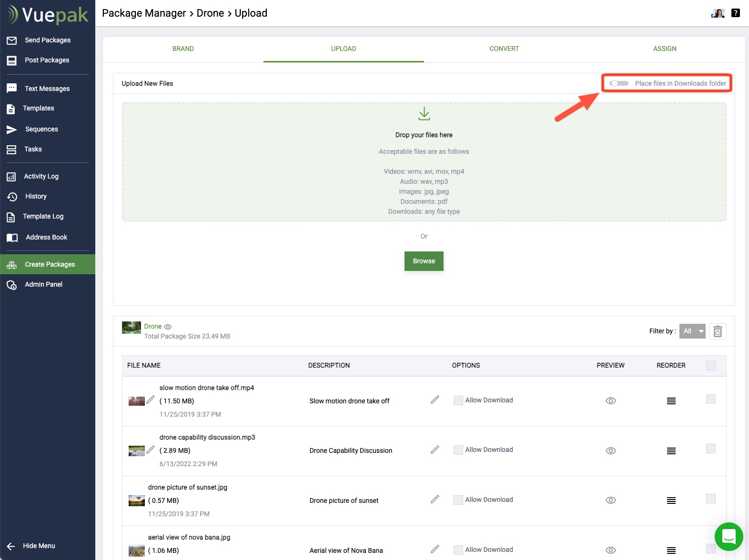Open the Drone package link
Screen dimensions: 749x560
coord(152,326)
